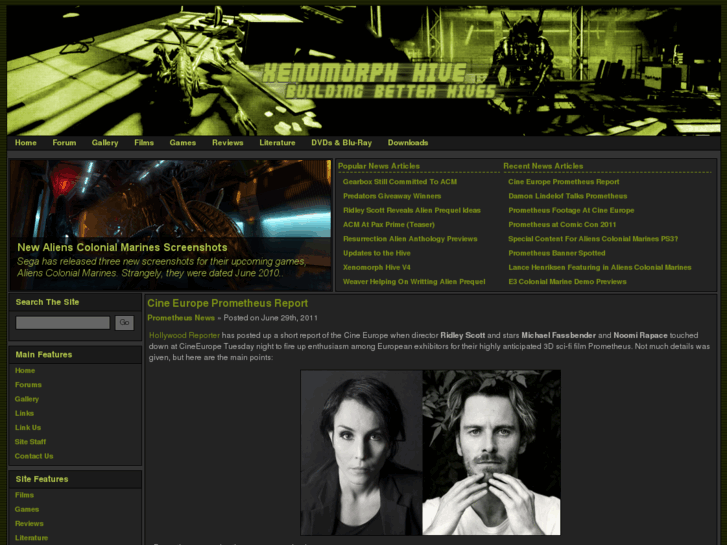
Task: Open Reviews in Site Features sidebar
Action: tap(29, 524)
